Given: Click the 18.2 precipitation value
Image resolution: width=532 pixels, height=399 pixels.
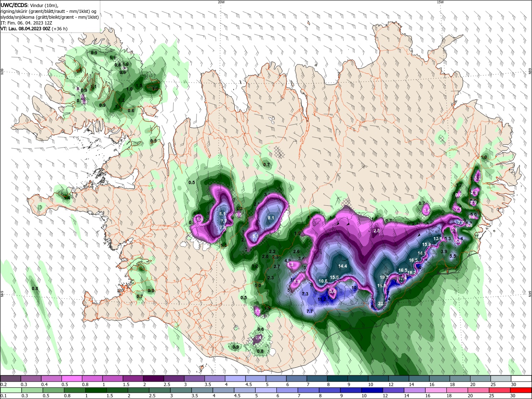Looking at the screenshot, I should click(411, 273).
